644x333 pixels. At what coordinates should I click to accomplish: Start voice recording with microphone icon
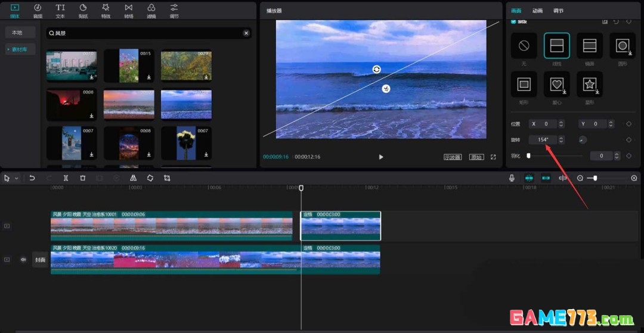pyautogui.click(x=512, y=178)
